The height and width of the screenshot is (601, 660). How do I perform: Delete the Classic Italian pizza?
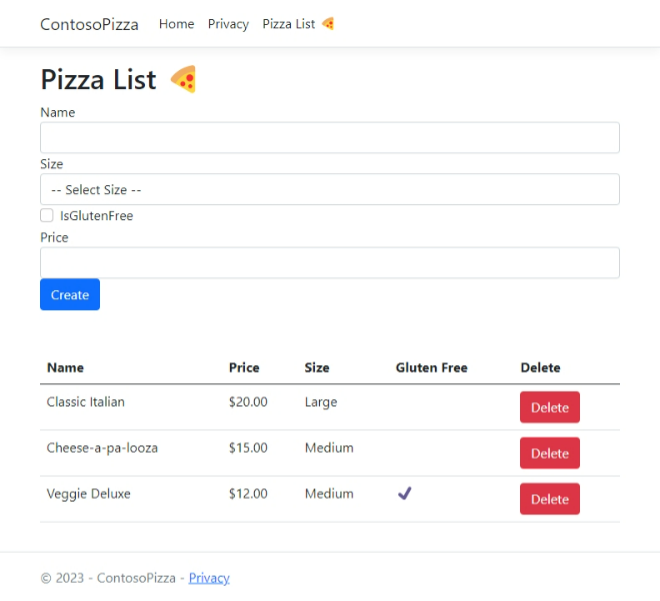coord(549,408)
